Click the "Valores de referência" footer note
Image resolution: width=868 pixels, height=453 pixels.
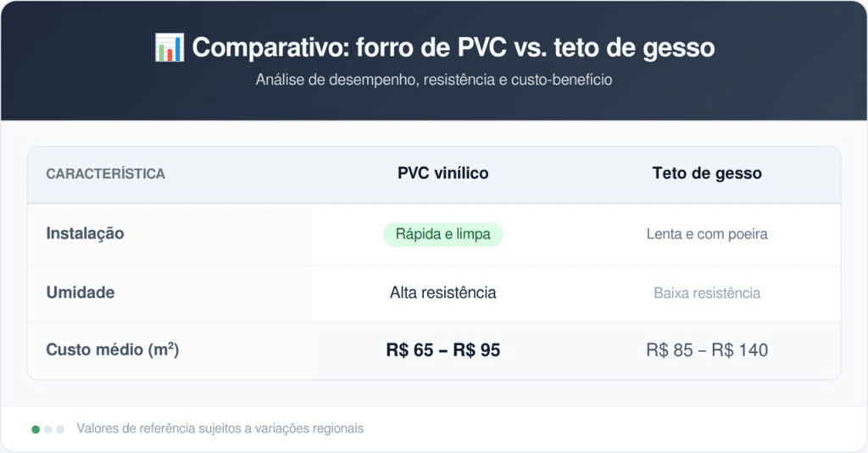220,428
